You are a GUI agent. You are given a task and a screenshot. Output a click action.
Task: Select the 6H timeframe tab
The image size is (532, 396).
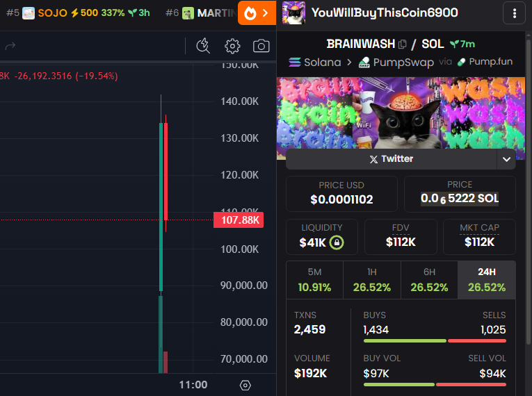(x=429, y=280)
